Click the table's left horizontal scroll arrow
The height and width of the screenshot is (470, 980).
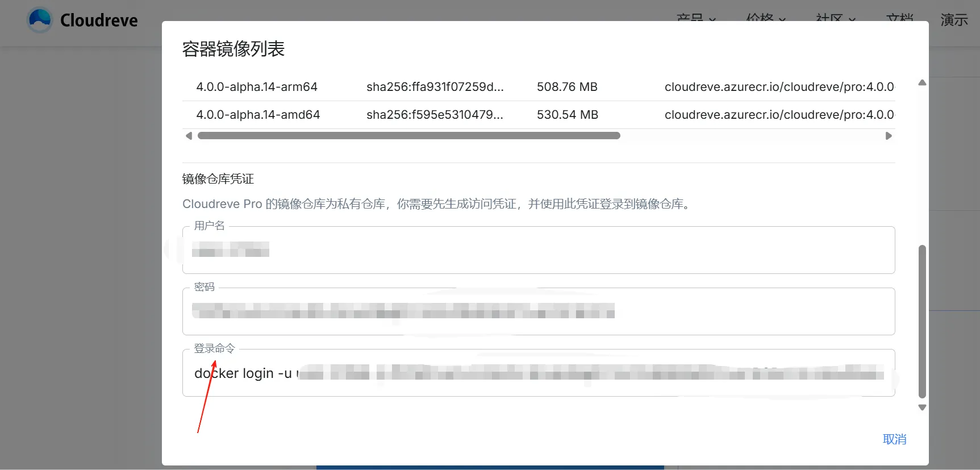[x=189, y=136]
